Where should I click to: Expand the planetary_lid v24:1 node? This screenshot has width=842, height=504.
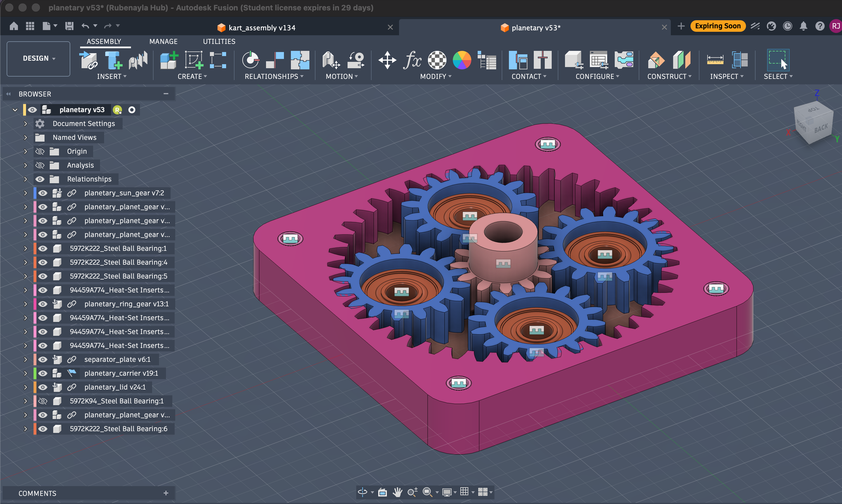coord(25,387)
